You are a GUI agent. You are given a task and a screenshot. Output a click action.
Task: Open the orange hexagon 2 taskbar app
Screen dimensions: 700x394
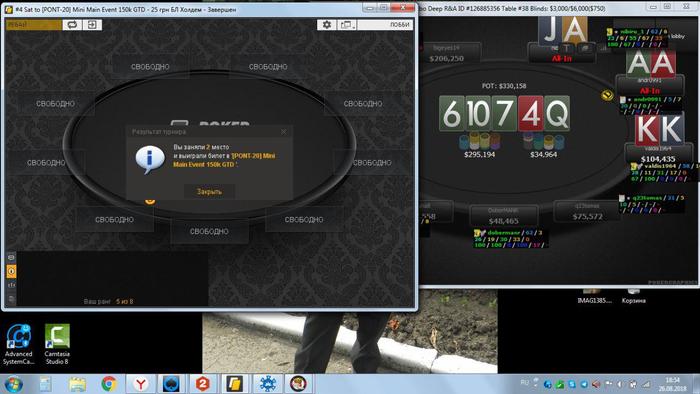coord(203,384)
